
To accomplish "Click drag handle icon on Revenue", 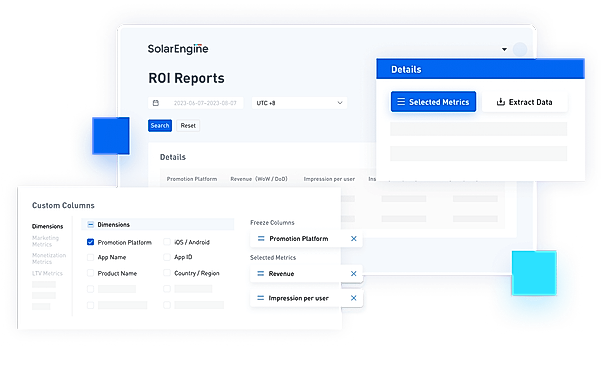I will click(261, 273).
